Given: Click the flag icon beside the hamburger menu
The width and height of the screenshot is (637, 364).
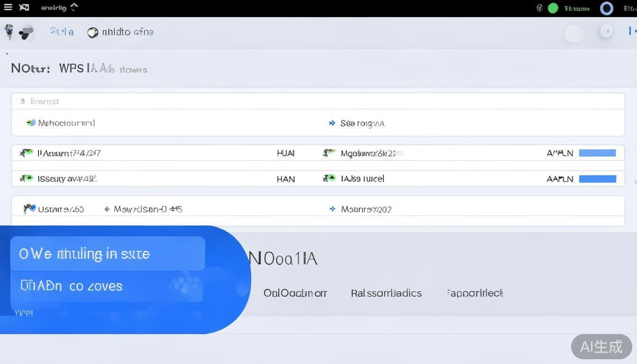Looking at the screenshot, I should tap(24, 8).
